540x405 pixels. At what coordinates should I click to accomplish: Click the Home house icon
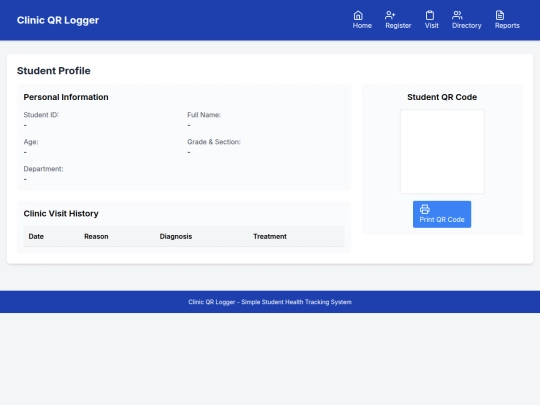pos(358,15)
